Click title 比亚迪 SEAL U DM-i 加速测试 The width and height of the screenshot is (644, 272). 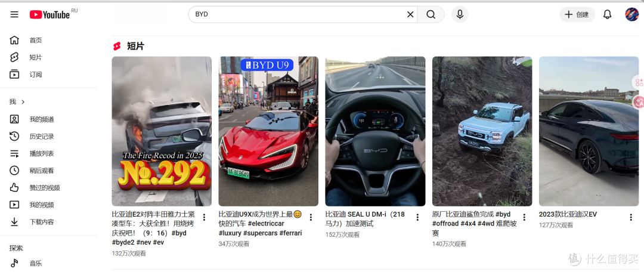coord(365,219)
